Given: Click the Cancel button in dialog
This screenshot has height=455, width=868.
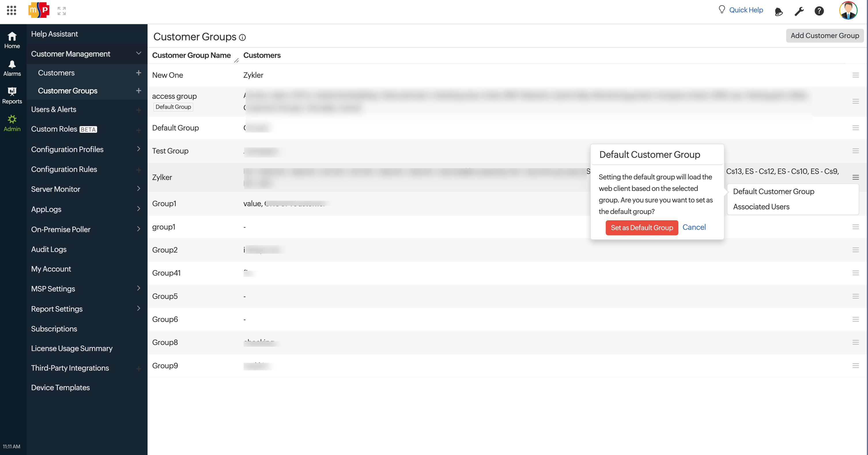Looking at the screenshot, I should [x=695, y=227].
